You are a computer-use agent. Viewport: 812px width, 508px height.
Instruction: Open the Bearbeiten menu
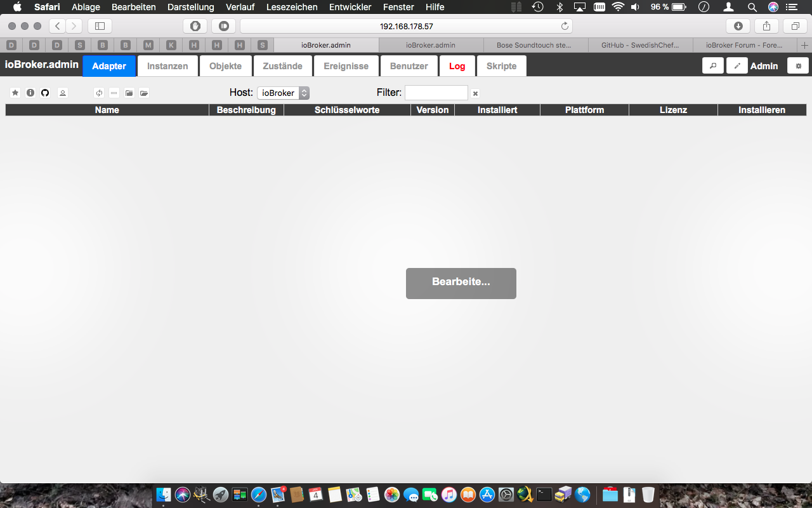(134, 7)
